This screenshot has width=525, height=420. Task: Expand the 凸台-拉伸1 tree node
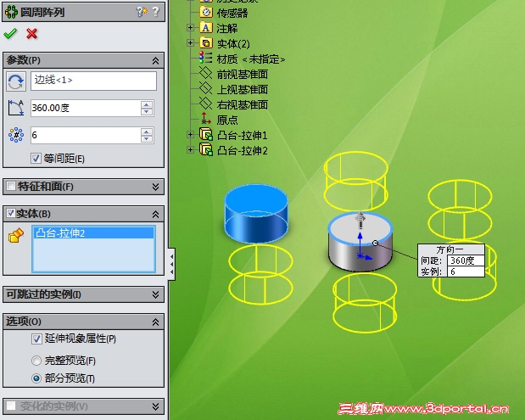pos(190,135)
